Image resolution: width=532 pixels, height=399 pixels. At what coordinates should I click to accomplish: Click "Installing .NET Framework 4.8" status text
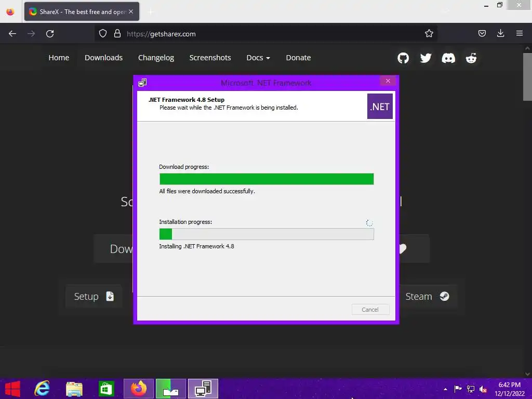tap(196, 246)
